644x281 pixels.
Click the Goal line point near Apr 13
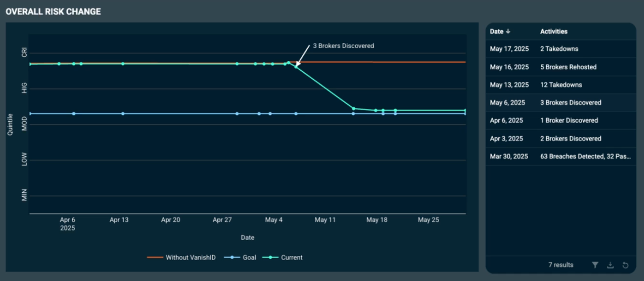(x=123, y=113)
